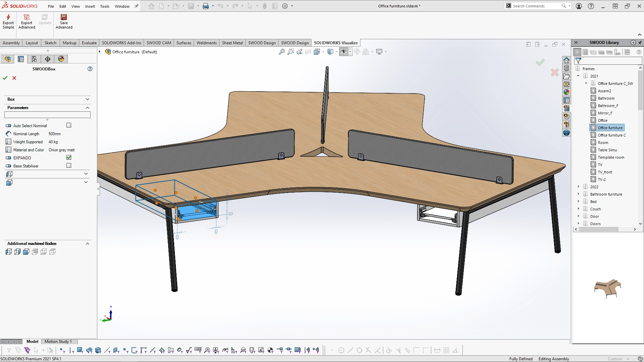Expand the 2022 library folder
The width and height of the screenshot is (644, 362).
[579, 187]
